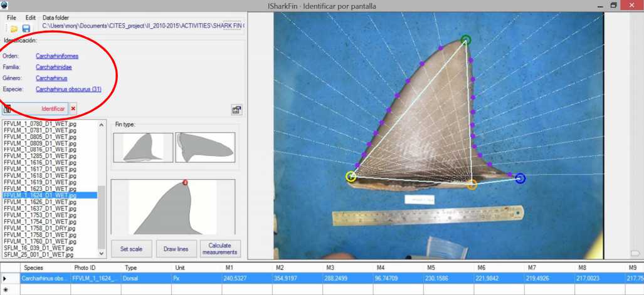The height and width of the screenshot is (295, 644).
Task: Open the Carcharhiniformes order link
Action: (x=57, y=56)
